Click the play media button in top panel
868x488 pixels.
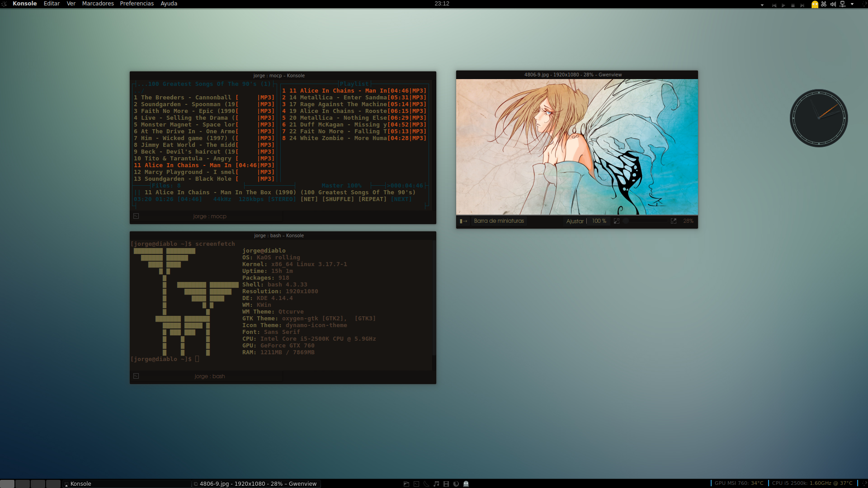(x=783, y=5)
